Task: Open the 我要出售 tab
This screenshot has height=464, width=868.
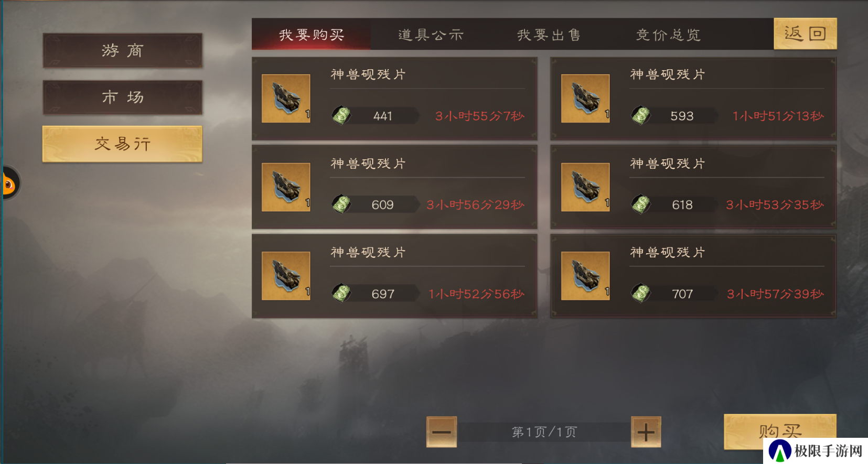Action: pos(549,35)
